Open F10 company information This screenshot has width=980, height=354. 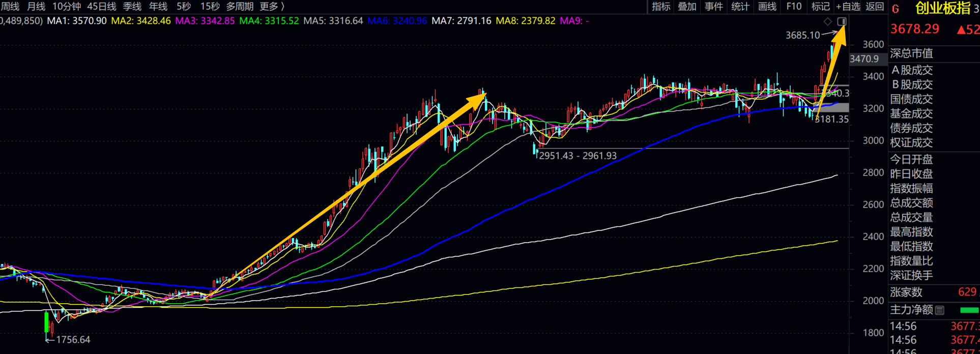(794, 7)
